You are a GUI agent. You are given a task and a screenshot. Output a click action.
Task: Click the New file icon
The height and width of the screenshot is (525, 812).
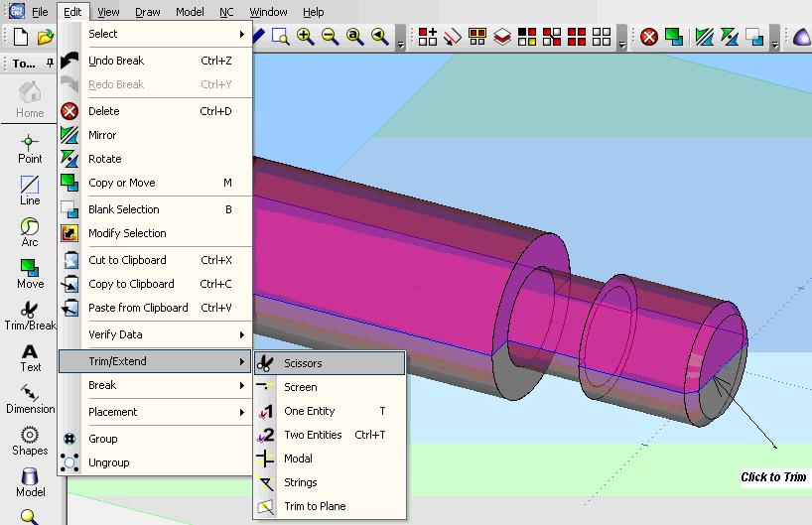(x=20, y=37)
